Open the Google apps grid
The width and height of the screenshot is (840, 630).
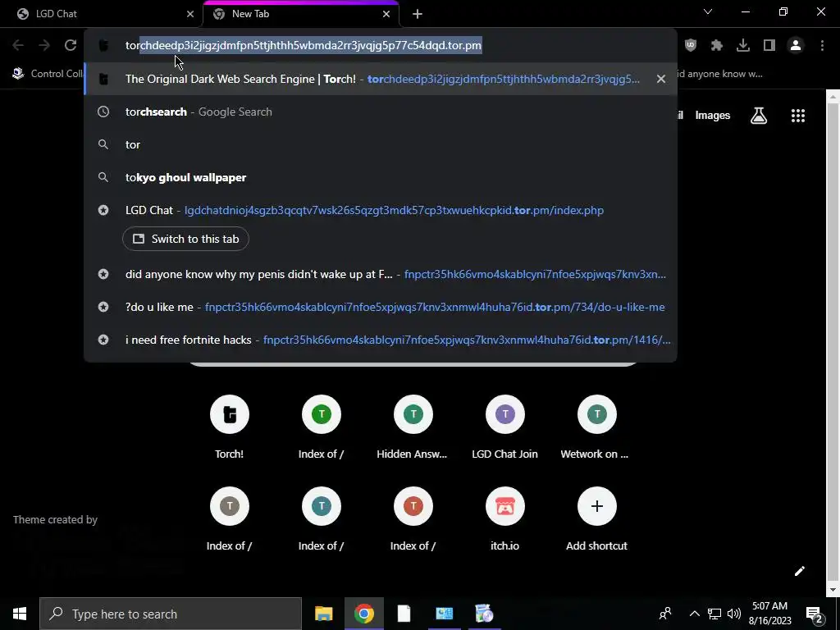798,115
